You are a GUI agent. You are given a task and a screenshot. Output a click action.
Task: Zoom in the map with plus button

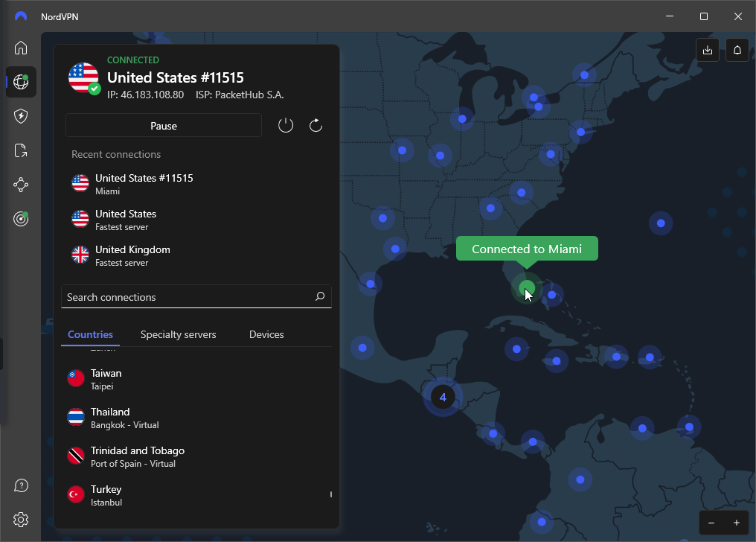(x=736, y=523)
